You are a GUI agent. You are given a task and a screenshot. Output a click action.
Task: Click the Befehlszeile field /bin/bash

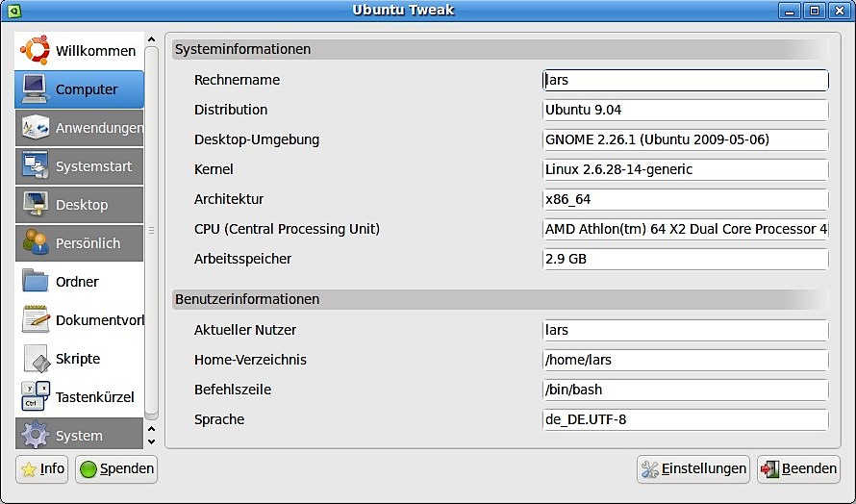pyautogui.click(x=685, y=390)
